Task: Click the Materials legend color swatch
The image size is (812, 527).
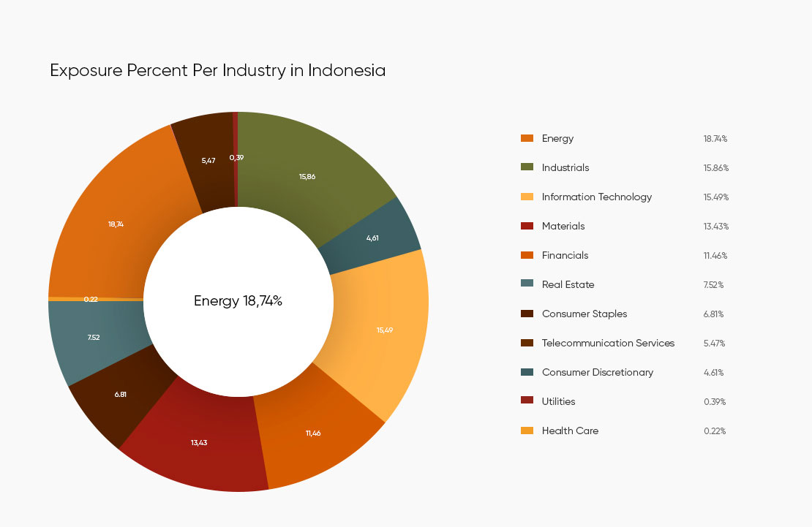Action: [527, 226]
